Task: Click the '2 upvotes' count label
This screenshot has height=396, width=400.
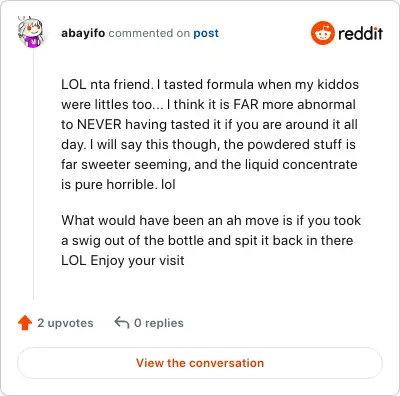Action: [65, 323]
